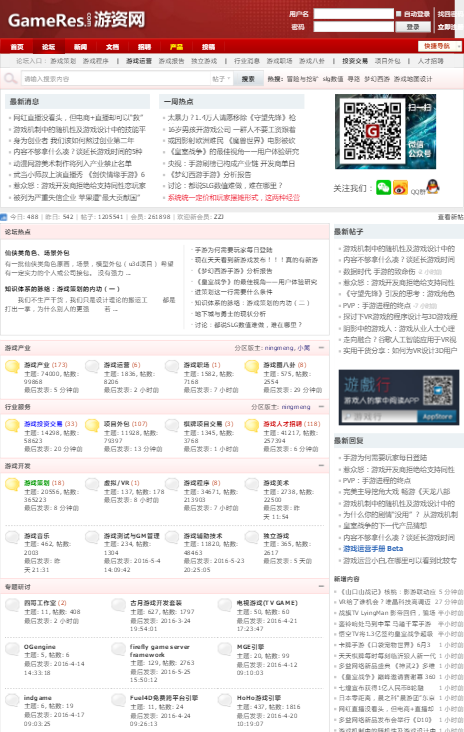This screenshot has width=464, height=732.
Task: Click the 查看新帖 link
Action: [x=450, y=217]
